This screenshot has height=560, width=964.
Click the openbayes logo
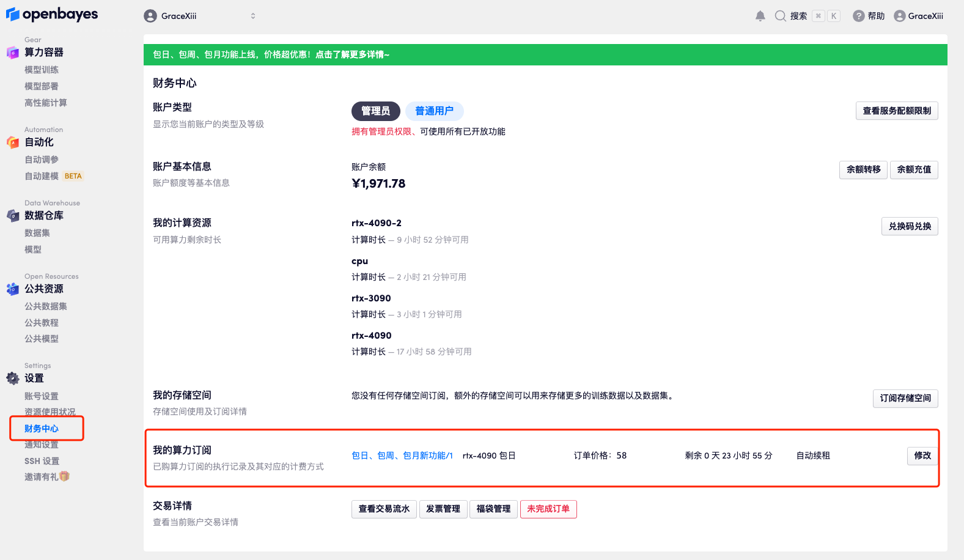click(x=52, y=14)
